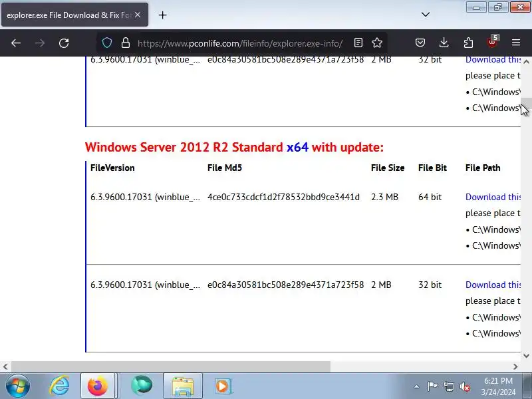Click the horizontal scrollbar left arrow
Viewport: 532px width, 399px height.
pyautogui.click(x=5, y=367)
